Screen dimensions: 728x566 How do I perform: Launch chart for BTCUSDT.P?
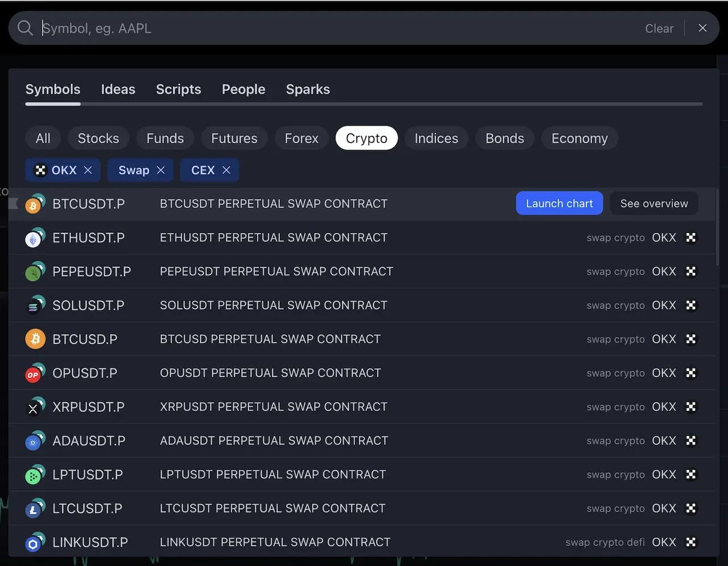[x=559, y=203]
